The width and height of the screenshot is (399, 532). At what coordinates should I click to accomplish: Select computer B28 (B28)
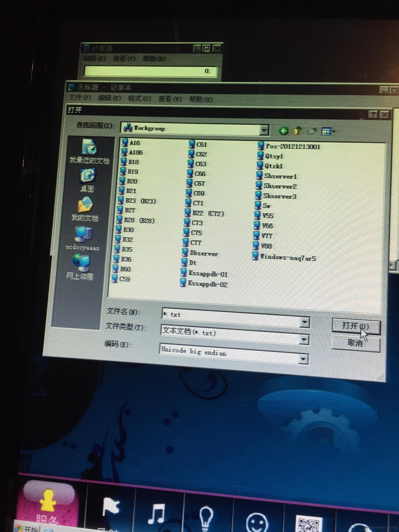pos(135,220)
